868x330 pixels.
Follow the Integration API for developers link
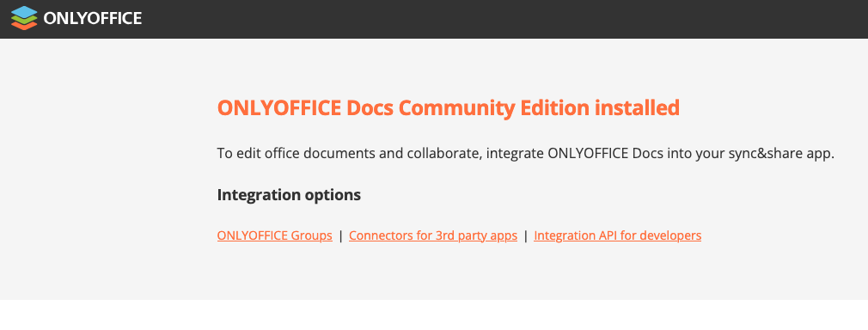[x=617, y=235]
